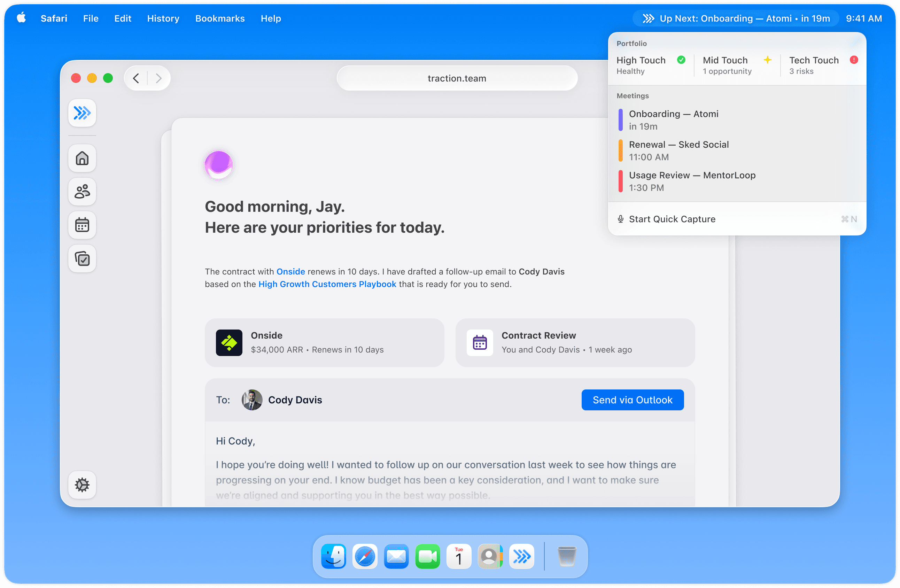900x588 pixels.
Task: Open the Onside link in the summary text
Action: 290,271
